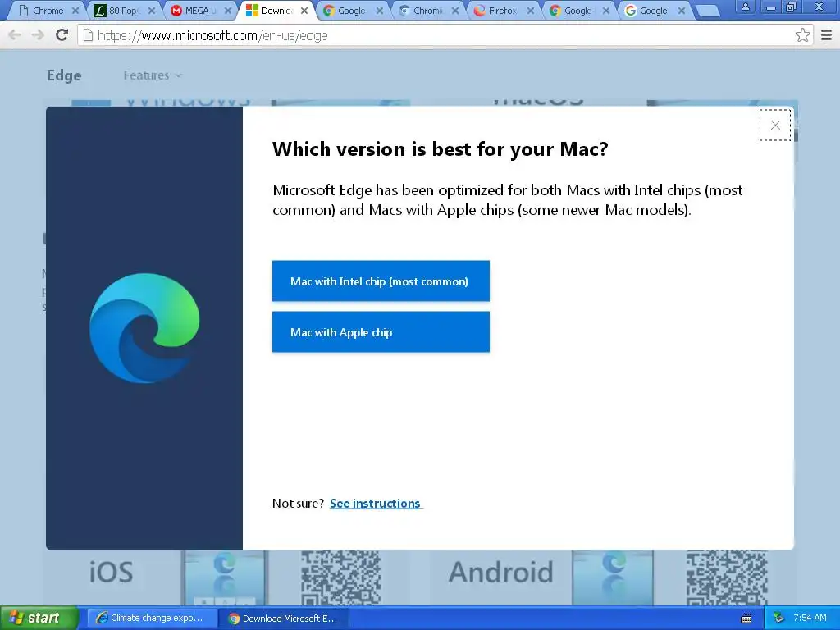Switch to Climate change taskbar window
Viewport: 840px width, 630px height.
tap(152, 619)
